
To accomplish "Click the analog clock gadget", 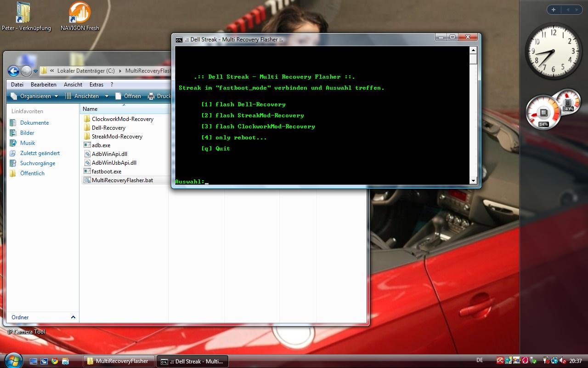I will (x=553, y=52).
